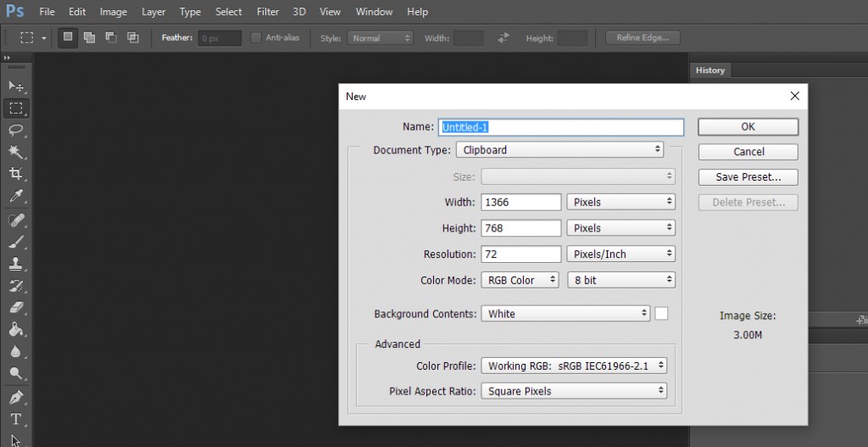Click the Photoshop Ps logo
868x447 pixels.
[x=15, y=11]
